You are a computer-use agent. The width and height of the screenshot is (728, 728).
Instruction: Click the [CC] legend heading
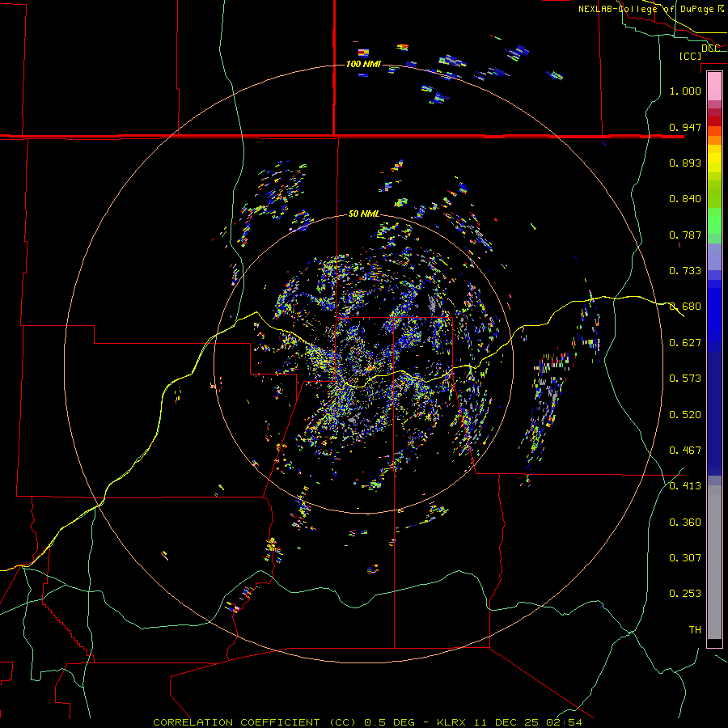[x=690, y=56]
